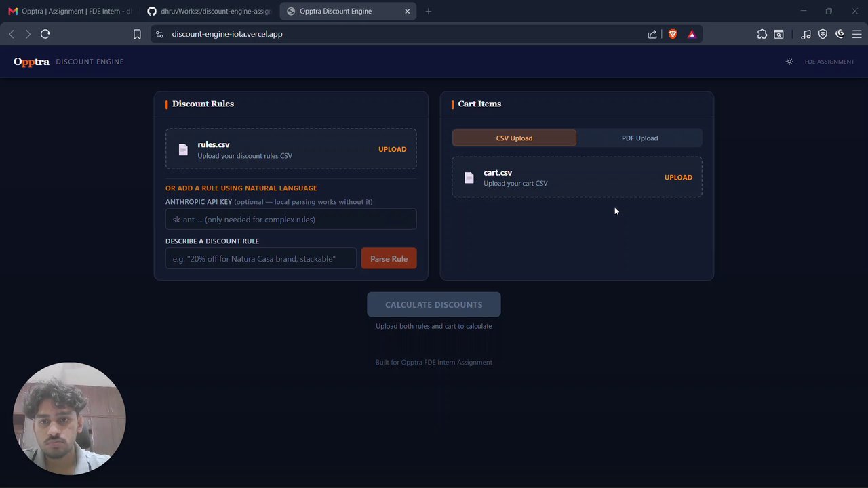Click the webcam video thumbnail
This screenshot has height=488, width=868.
(x=69, y=418)
